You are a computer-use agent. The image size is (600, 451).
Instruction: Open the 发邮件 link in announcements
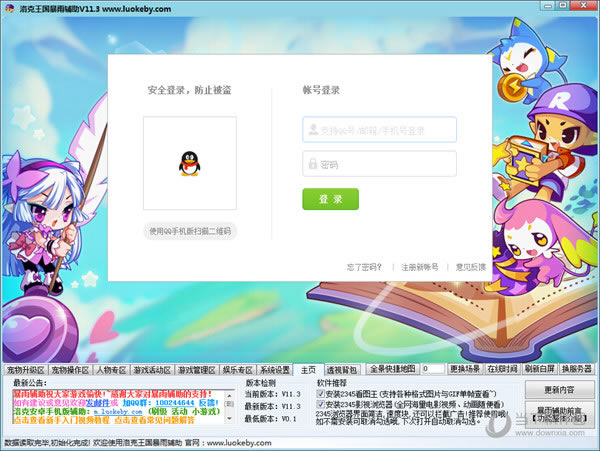tap(98, 403)
